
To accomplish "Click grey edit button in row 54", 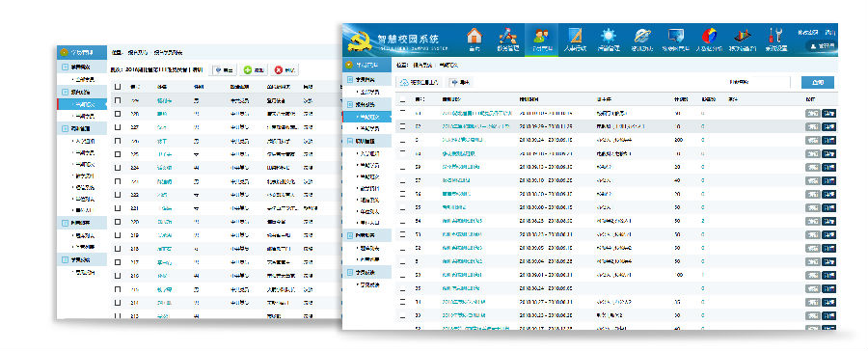I will click(813, 221).
